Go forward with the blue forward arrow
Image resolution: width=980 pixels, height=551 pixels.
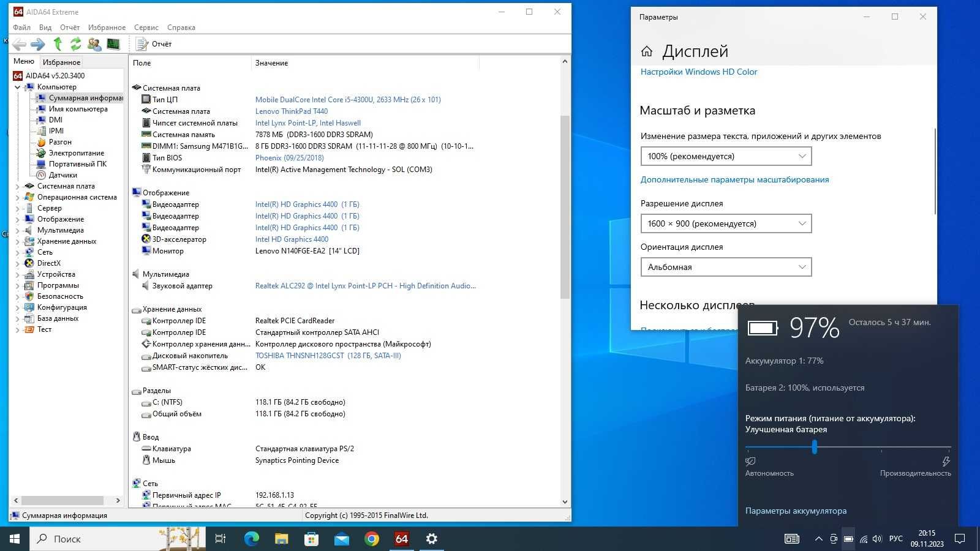[x=38, y=44]
